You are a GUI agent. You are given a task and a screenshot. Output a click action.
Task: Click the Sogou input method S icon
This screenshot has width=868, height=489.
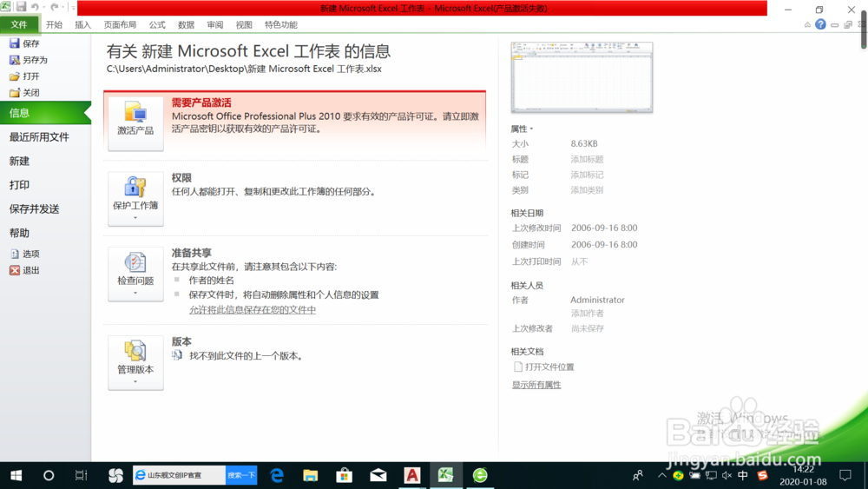763,475
